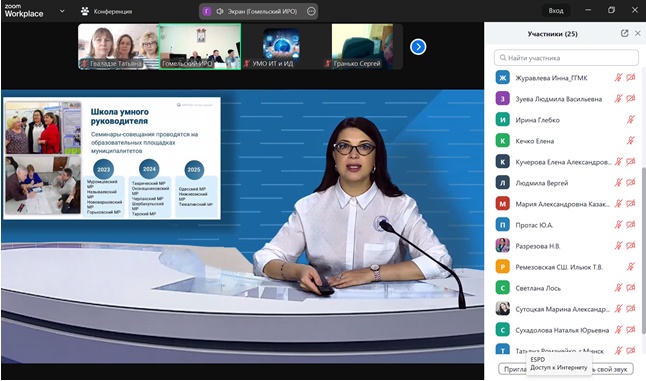Click camera icon next to Журавлева Инна
The width and height of the screenshot is (646, 381).
click(x=630, y=77)
